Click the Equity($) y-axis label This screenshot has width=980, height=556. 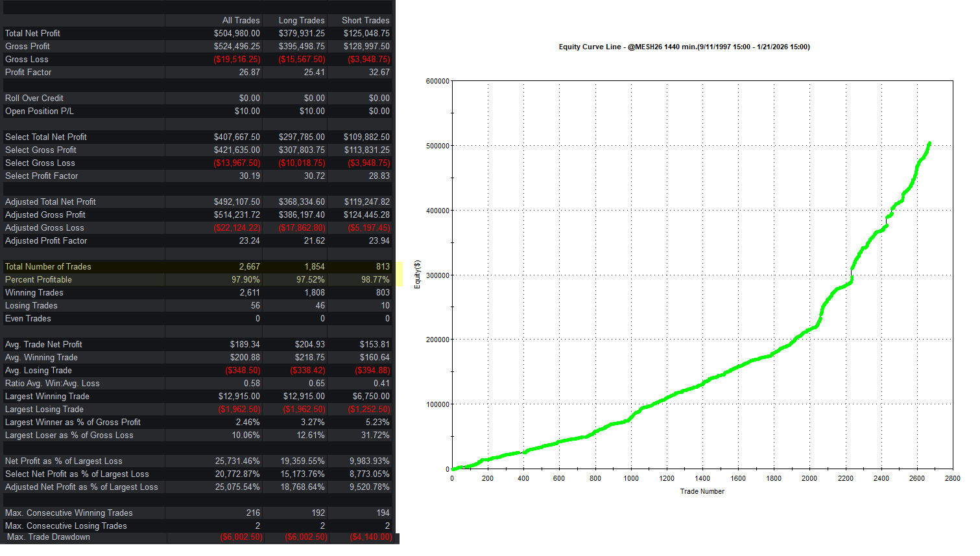(x=417, y=274)
